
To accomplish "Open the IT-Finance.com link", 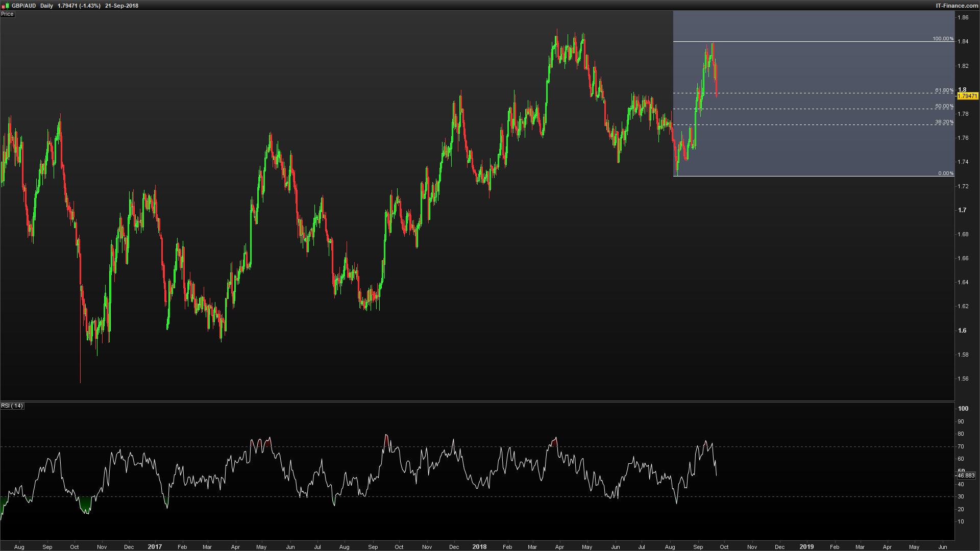I will tap(957, 6).
